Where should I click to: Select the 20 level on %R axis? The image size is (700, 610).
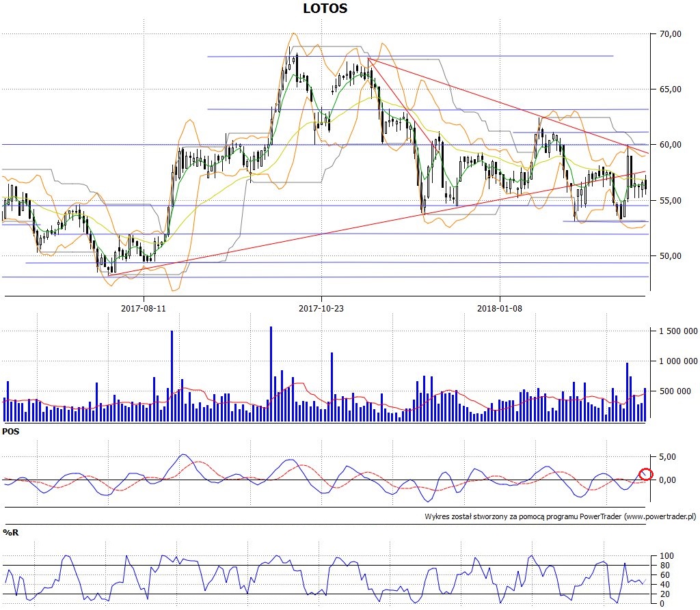pos(664,594)
